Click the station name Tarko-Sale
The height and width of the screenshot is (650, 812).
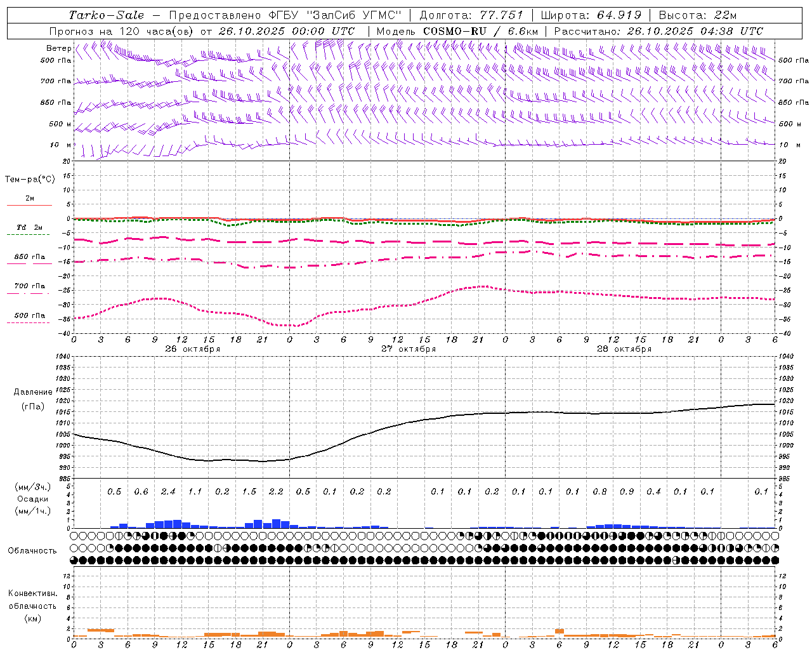107,15
